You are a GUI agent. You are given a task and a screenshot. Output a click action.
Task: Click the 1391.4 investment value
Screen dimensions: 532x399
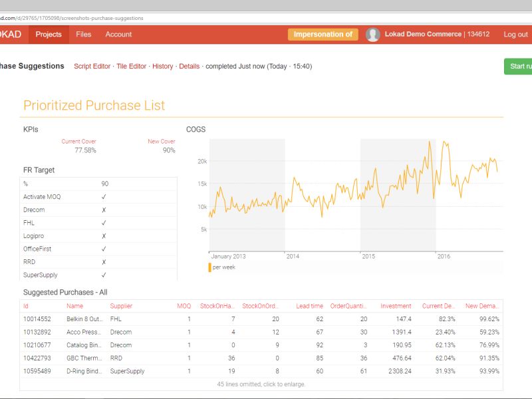pos(402,332)
